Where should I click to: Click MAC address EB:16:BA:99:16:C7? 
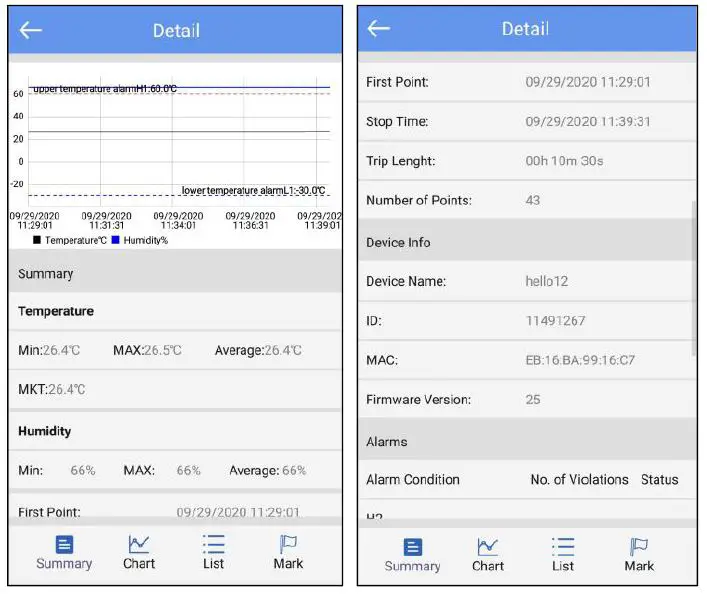point(580,360)
